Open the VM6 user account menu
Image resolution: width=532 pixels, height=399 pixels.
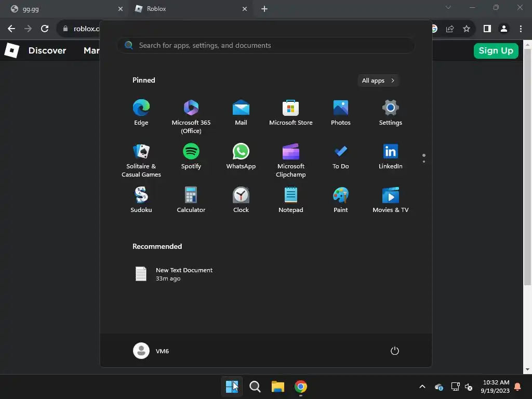pos(151,351)
